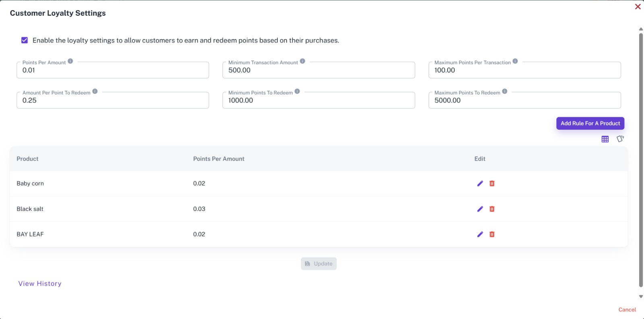Disable the loyalty settings checkbox
This screenshot has height=319, width=644.
[25, 40]
